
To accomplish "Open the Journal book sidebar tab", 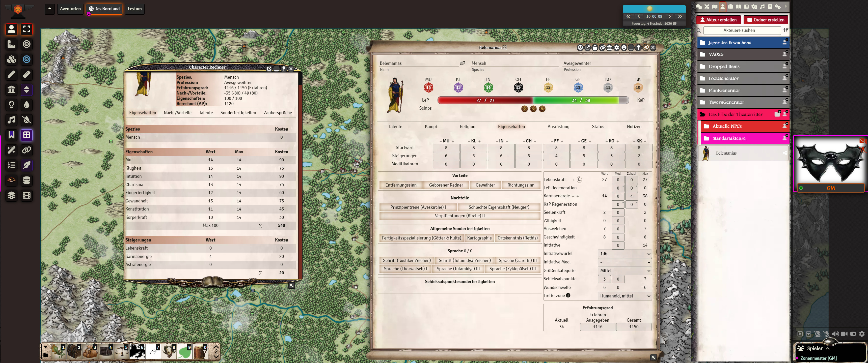I will click(738, 6).
